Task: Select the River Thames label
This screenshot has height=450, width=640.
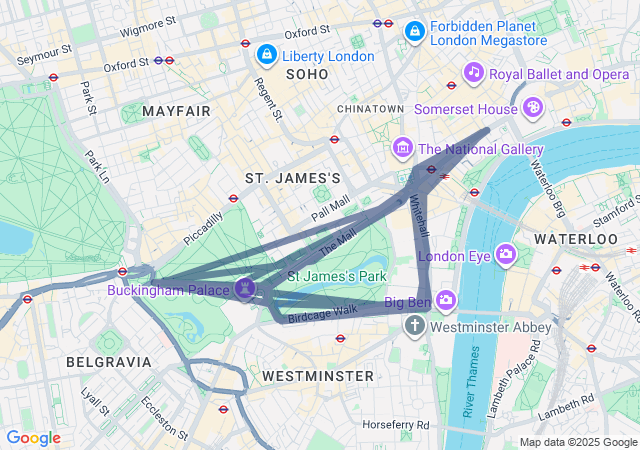Action: [x=471, y=382]
